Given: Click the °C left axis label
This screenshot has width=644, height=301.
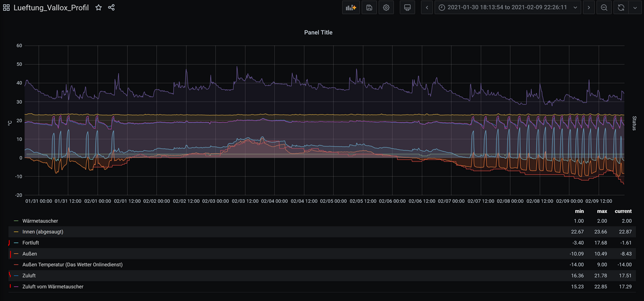Looking at the screenshot, I should pyautogui.click(x=10, y=123).
